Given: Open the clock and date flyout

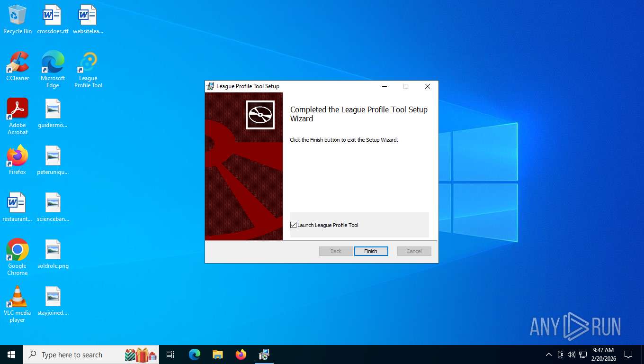Looking at the screenshot, I should (x=603, y=355).
